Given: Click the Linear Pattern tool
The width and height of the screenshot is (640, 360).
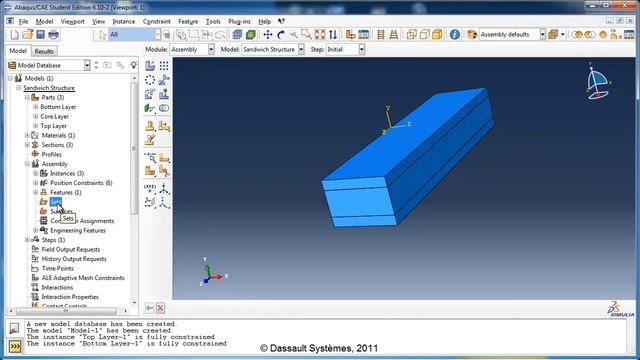Looking at the screenshot, I should point(164,66).
